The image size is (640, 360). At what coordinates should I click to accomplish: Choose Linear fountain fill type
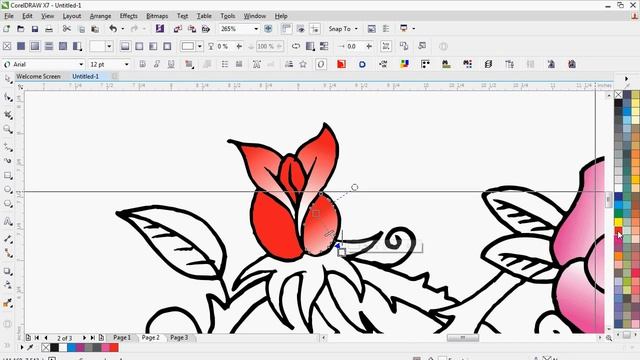coord(125,46)
